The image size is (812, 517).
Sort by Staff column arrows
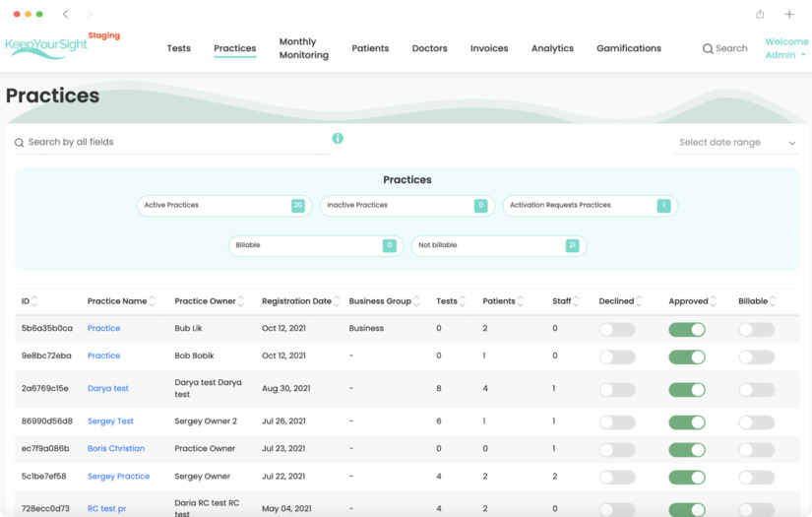(576, 301)
